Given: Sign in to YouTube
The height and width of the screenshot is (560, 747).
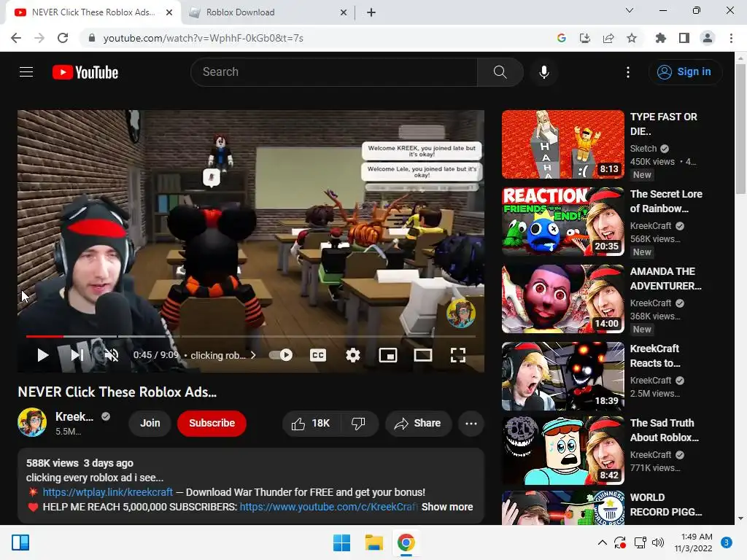Looking at the screenshot, I should (x=685, y=72).
